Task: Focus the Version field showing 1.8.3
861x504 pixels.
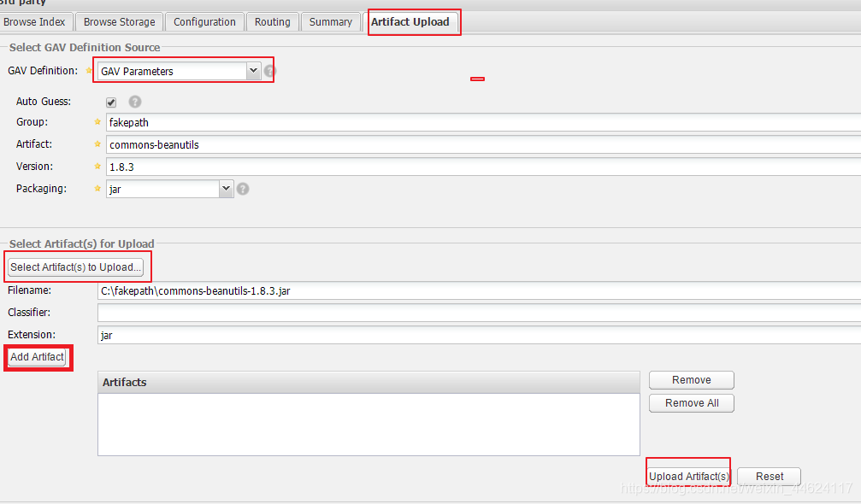Action: (483, 167)
